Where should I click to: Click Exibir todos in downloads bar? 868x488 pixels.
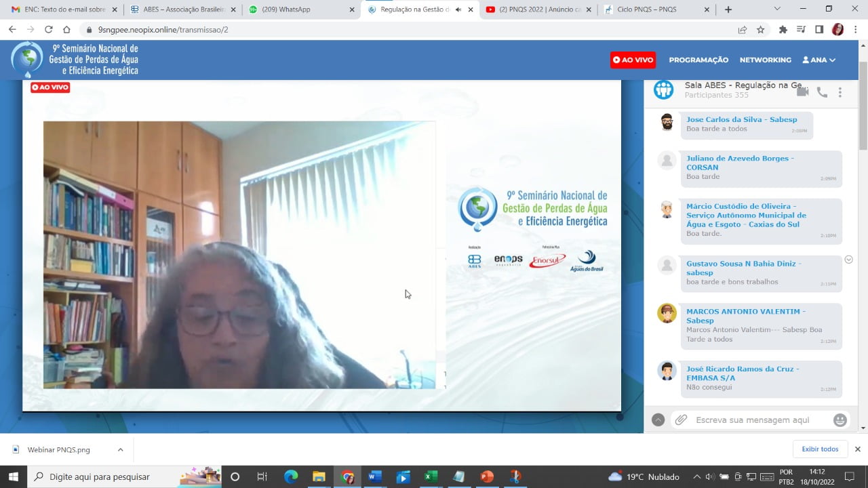pyautogui.click(x=820, y=449)
